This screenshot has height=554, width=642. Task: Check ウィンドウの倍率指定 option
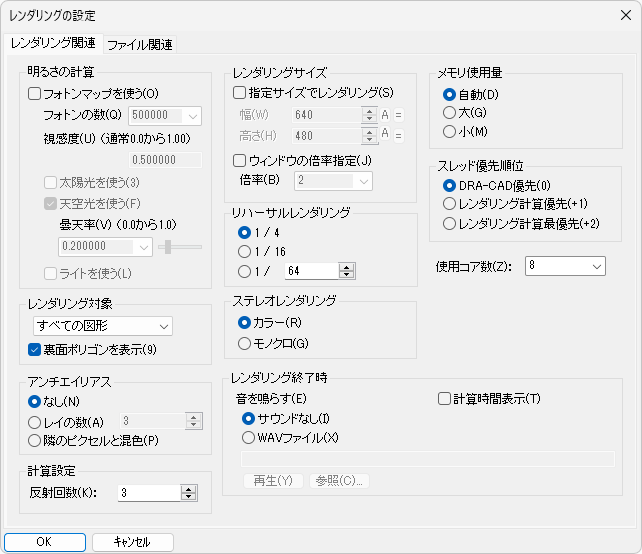(x=239, y=160)
